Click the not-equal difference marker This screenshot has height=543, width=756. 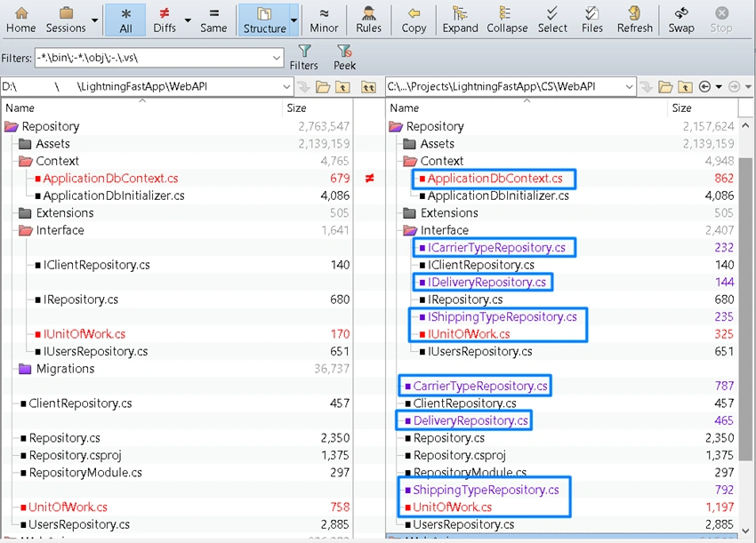(369, 179)
